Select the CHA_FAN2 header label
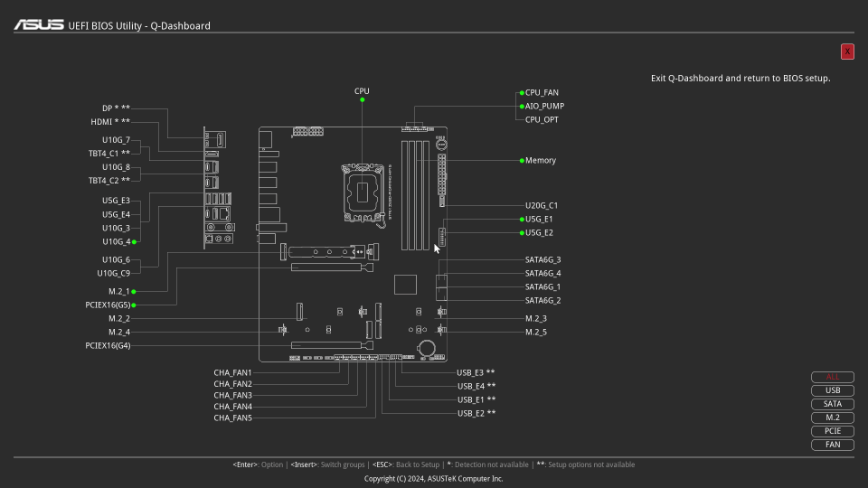Screen dimensions: 868x488 232,385
